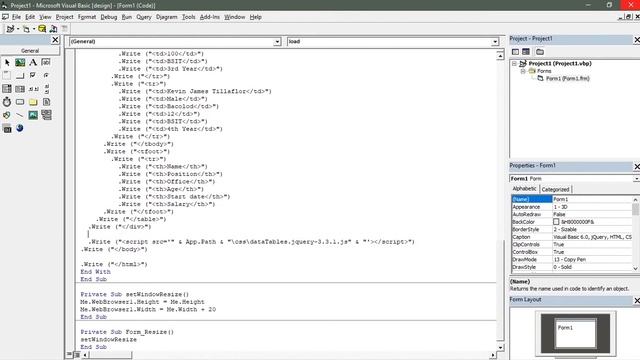Select the ComboBox control tool
Screen dimensions: 640x360
tap(7, 89)
